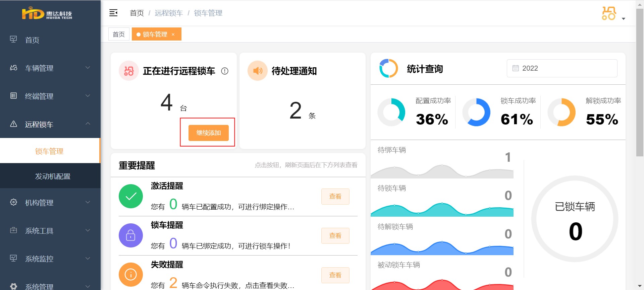Click the remote locking count 4
This screenshot has width=644, height=290.
pos(167,102)
